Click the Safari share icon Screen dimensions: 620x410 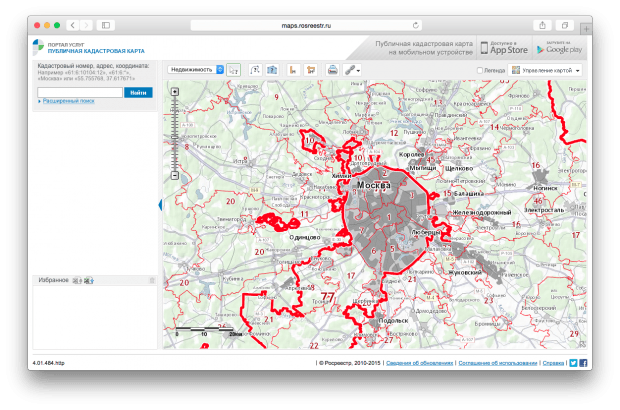[541, 24]
